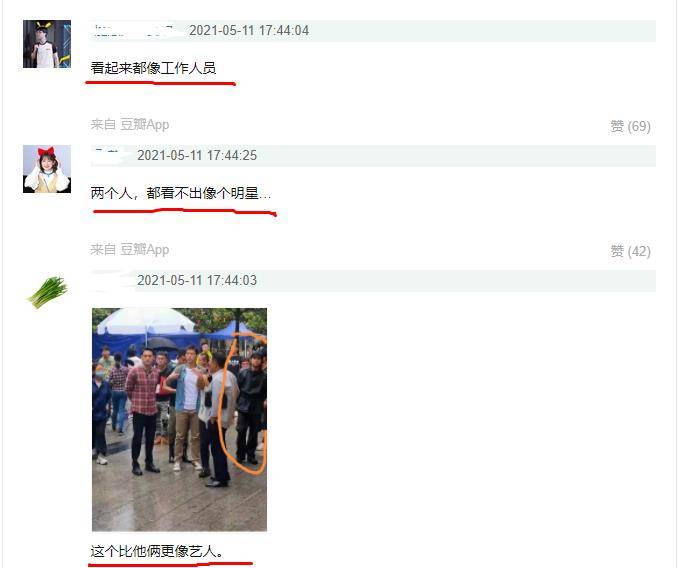This screenshot has height=568, width=678.
Task: Open the 豆瓣App link under second comment
Action: coord(144,249)
